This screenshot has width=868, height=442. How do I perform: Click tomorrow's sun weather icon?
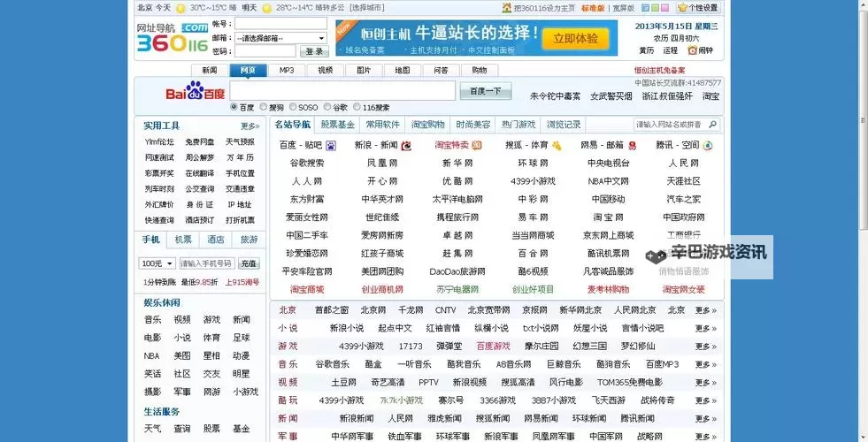[267, 8]
